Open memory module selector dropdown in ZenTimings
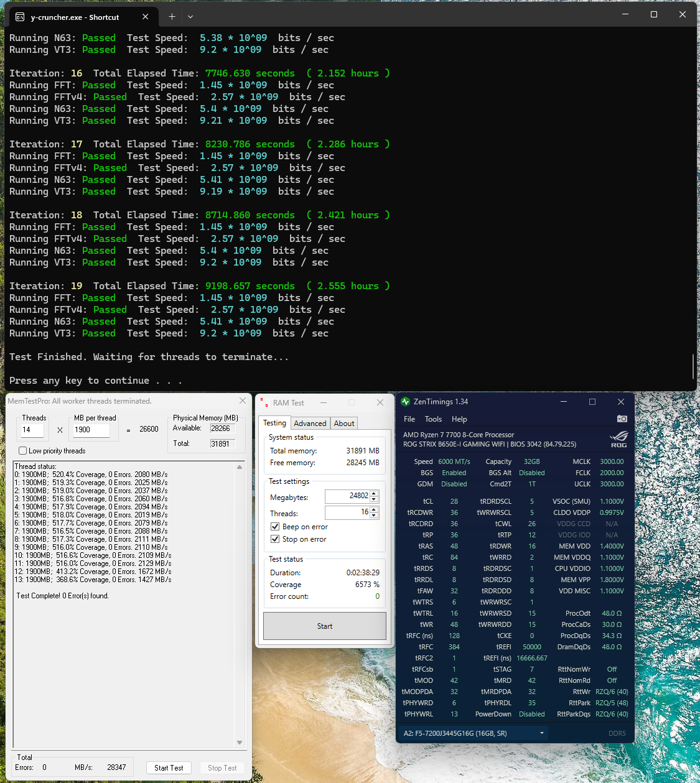700x783 pixels. [x=541, y=733]
